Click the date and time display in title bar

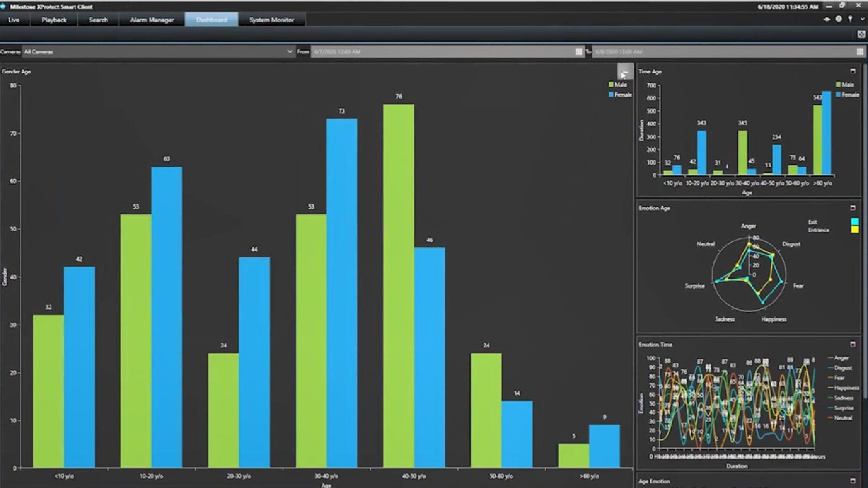pyautogui.click(x=788, y=6)
